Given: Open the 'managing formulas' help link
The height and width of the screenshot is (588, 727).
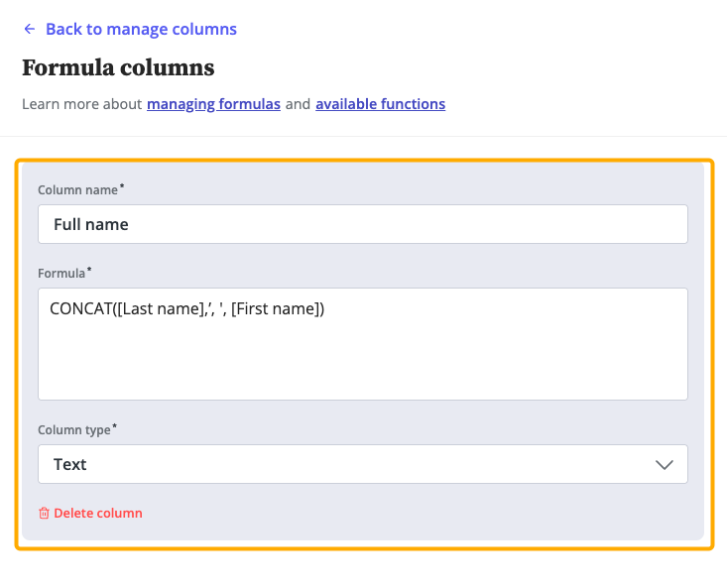Looking at the screenshot, I should [213, 103].
